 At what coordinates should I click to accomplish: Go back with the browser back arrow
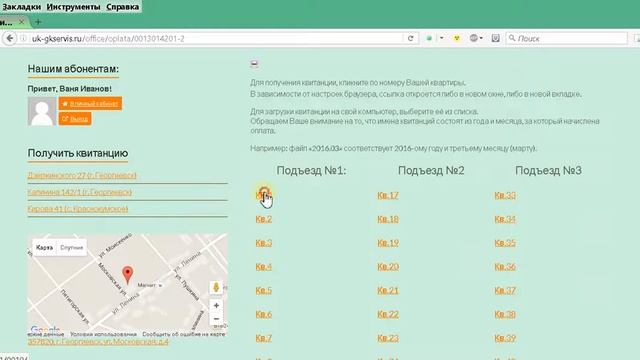[x=10, y=38]
